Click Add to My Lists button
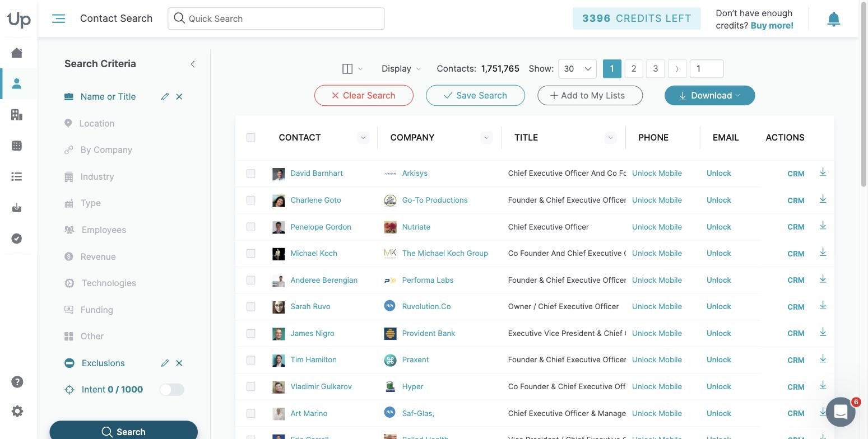The width and height of the screenshot is (868, 439). point(590,95)
